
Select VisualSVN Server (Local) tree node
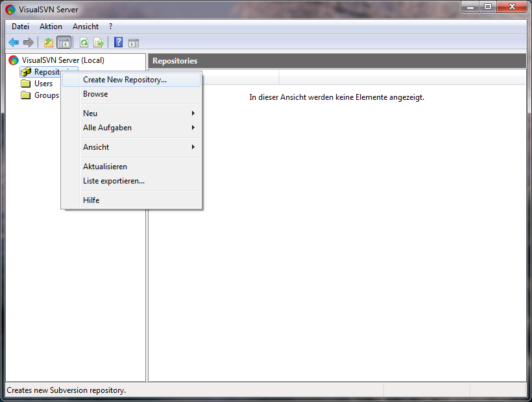(x=63, y=60)
